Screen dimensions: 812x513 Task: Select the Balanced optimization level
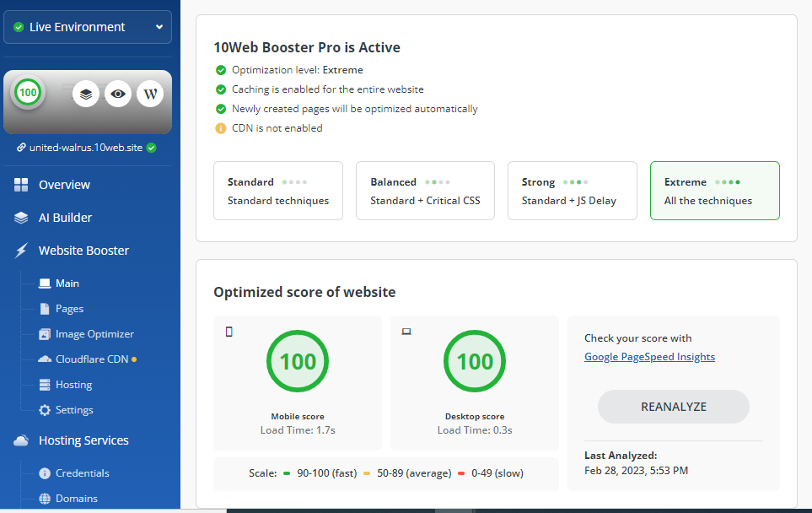[425, 191]
